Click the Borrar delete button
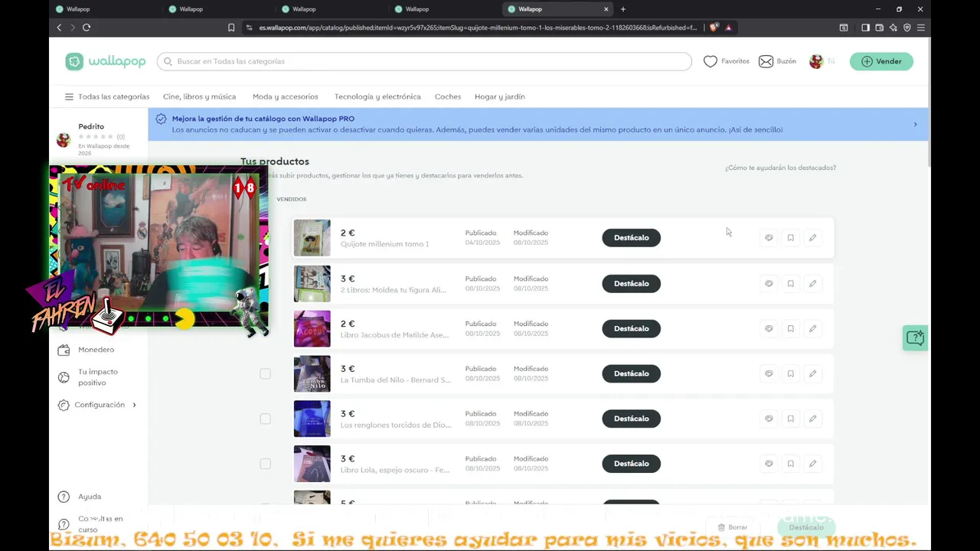 (x=733, y=527)
